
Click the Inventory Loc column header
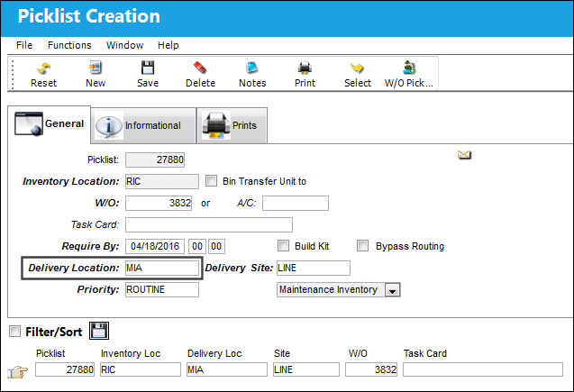[x=131, y=353]
